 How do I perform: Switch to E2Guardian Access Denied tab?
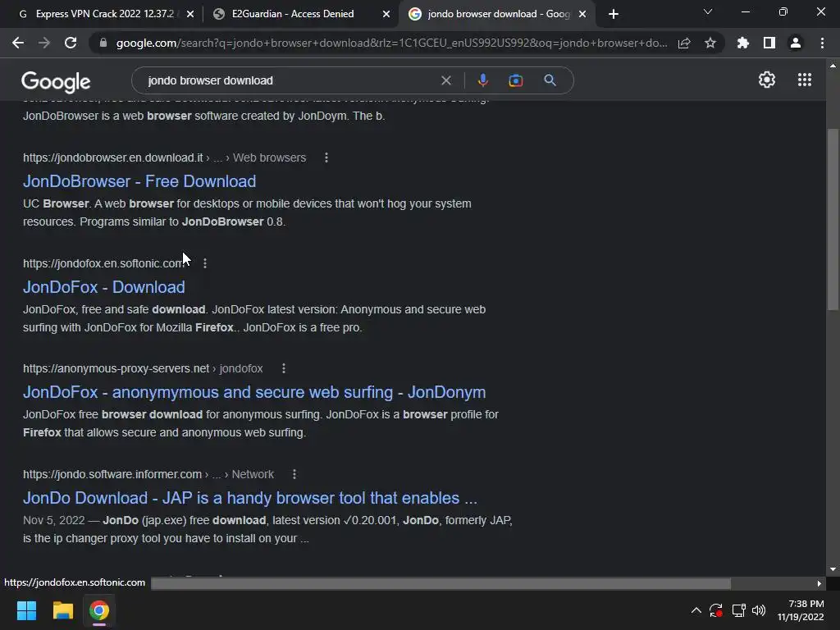(293, 14)
